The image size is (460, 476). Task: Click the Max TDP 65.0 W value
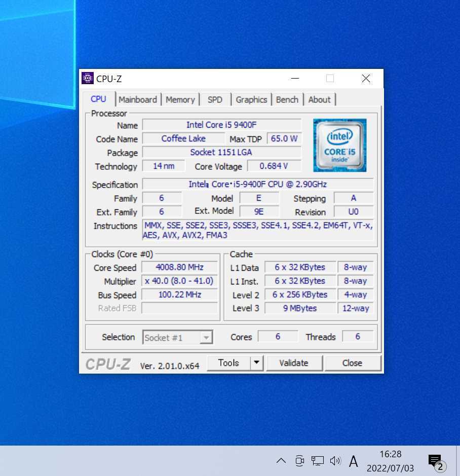[x=284, y=138]
